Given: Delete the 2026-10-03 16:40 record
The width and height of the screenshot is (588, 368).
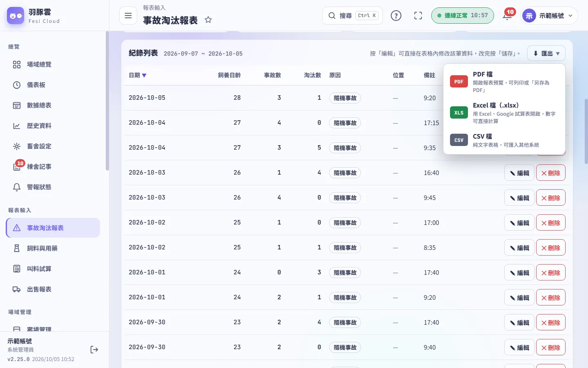Looking at the screenshot, I should [x=551, y=173].
